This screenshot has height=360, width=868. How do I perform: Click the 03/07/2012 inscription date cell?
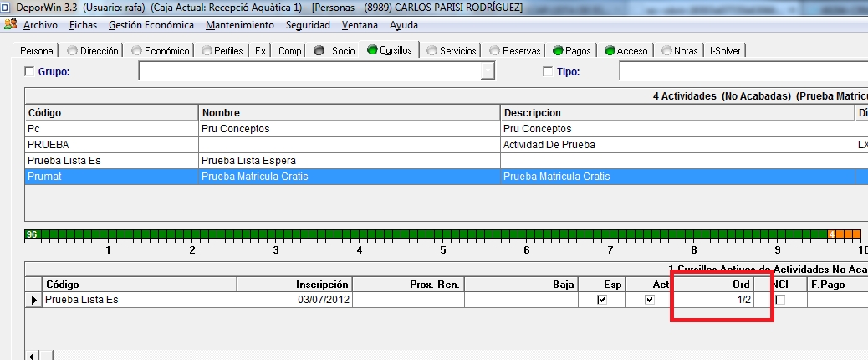click(294, 300)
